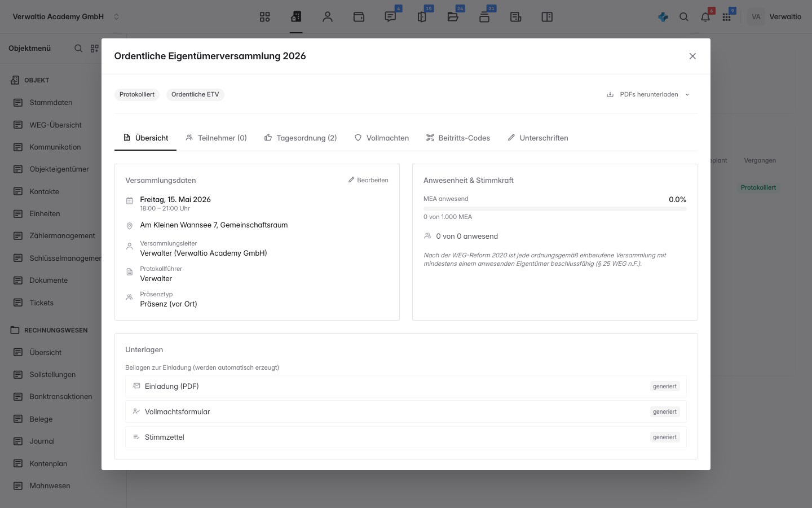Open the Einladung (PDF) document row
Screen dimensions: 812x508
tap(406, 386)
